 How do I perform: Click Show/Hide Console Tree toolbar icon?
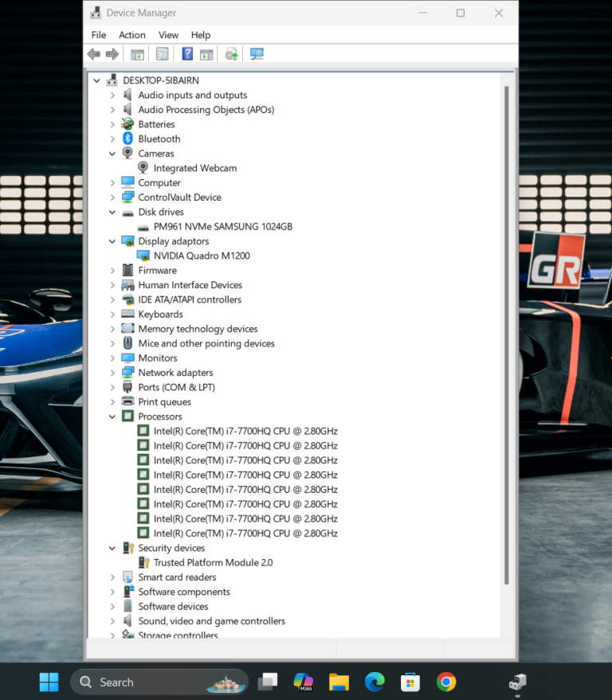point(137,54)
